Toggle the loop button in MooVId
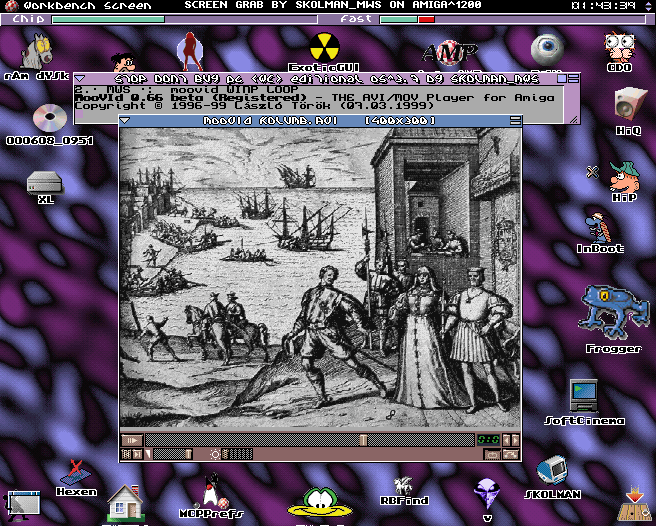 pos(492,454)
